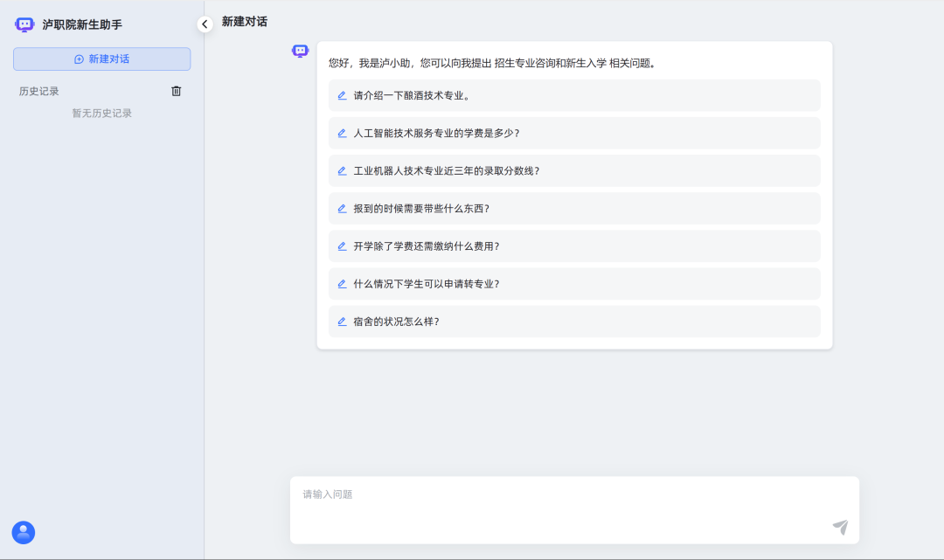Image resolution: width=944 pixels, height=560 pixels.
Task: Click the pencil icon beside 宿舍的状况怎么样
Action: coord(343,321)
